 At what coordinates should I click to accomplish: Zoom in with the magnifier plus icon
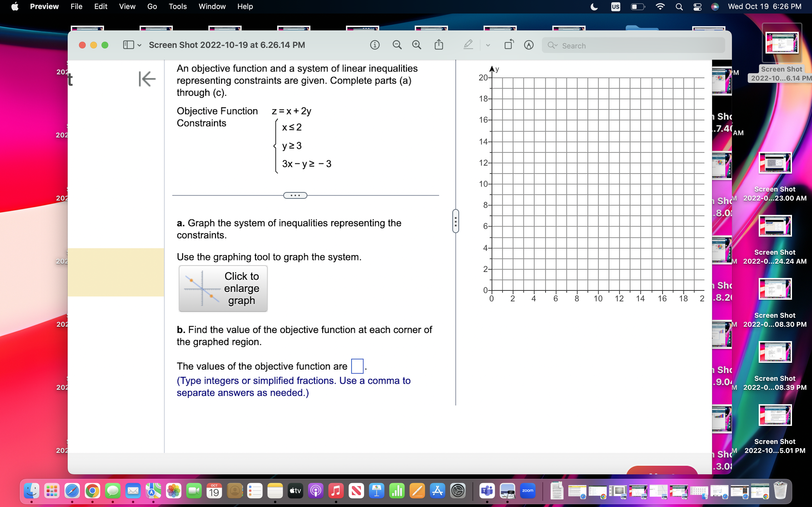coord(416,45)
